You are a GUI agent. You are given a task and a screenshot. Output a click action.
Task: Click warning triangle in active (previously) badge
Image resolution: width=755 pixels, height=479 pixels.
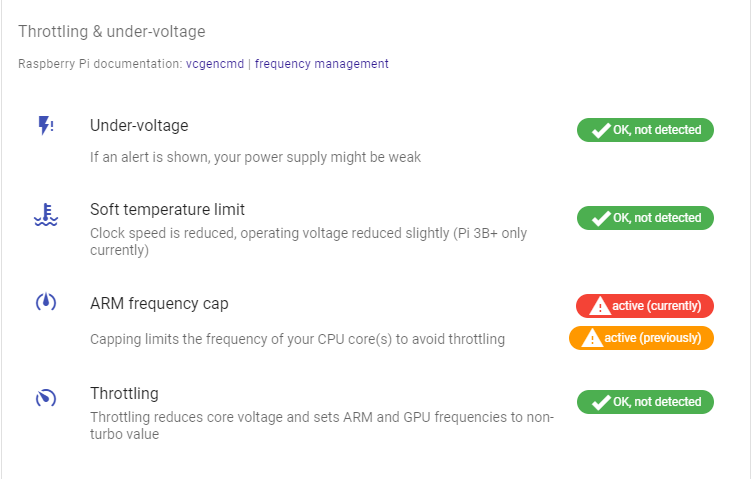(592, 338)
